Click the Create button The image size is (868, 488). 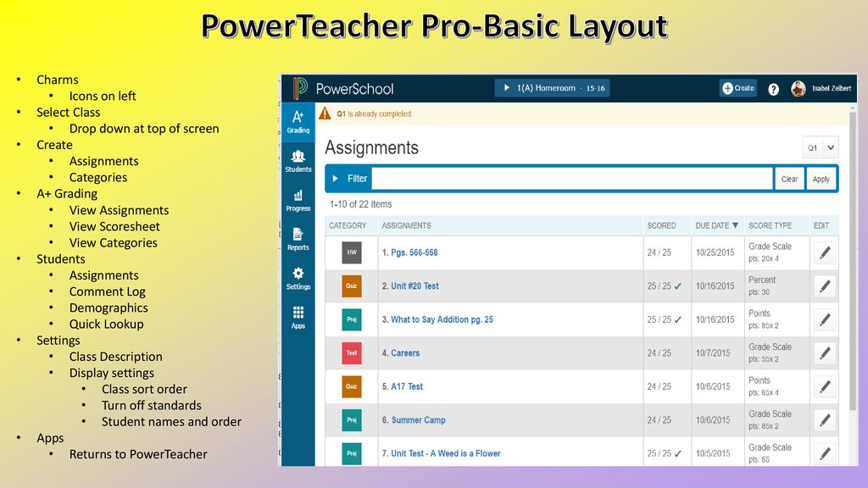(738, 88)
